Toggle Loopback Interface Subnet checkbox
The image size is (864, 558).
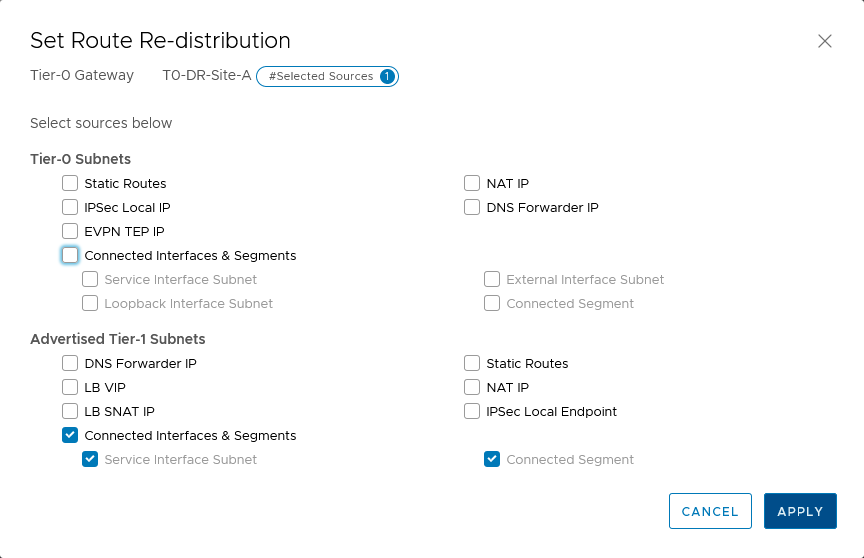pyautogui.click(x=90, y=303)
